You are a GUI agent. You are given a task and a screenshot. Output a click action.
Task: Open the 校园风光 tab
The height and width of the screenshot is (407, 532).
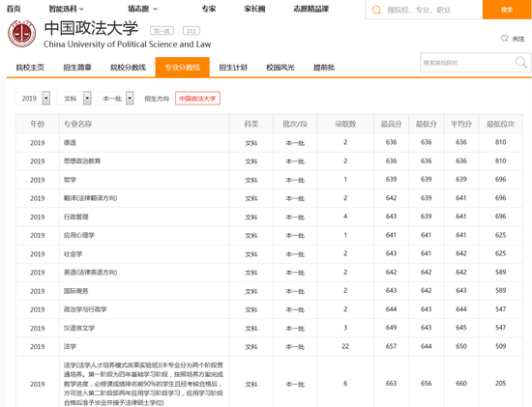pyautogui.click(x=281, y=68)
